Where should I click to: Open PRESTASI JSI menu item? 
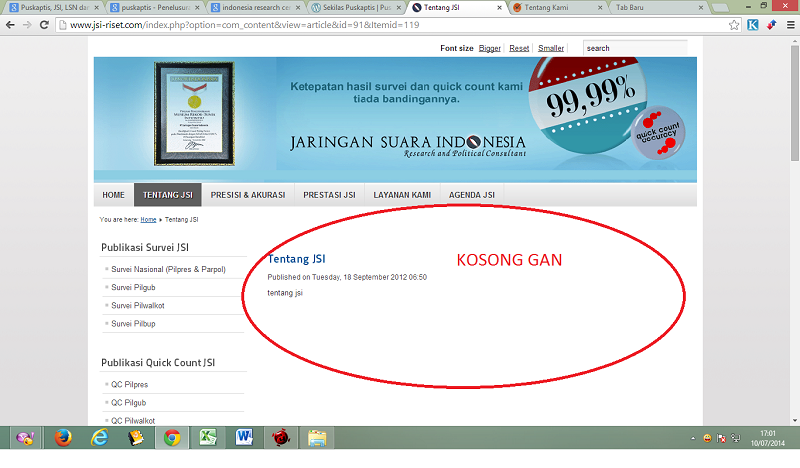pos(329,195)
